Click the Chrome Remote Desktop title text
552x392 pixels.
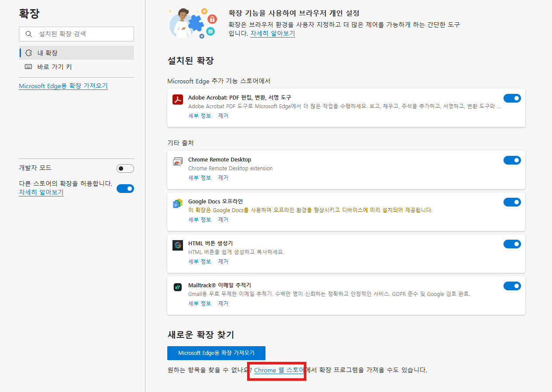(220, 159)
